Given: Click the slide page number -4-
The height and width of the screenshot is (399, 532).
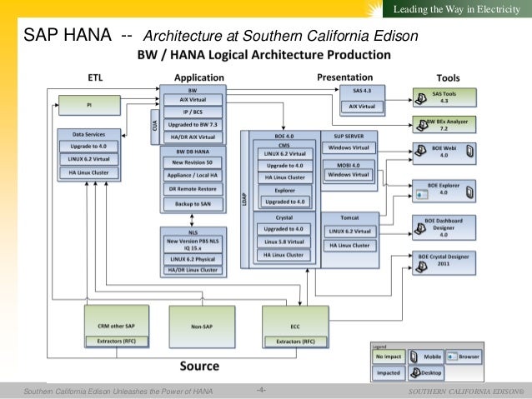Looking at the screenshot, I should point(261,390).
